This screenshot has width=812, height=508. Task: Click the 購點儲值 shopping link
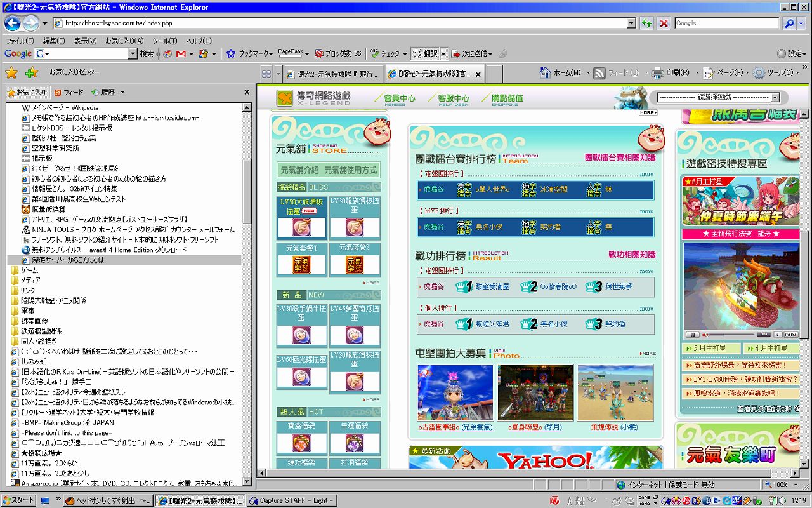[x=507, y=98]
